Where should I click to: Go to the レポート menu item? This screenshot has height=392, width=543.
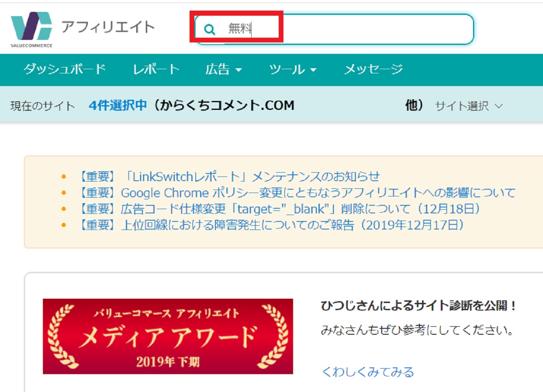point(156,69)
